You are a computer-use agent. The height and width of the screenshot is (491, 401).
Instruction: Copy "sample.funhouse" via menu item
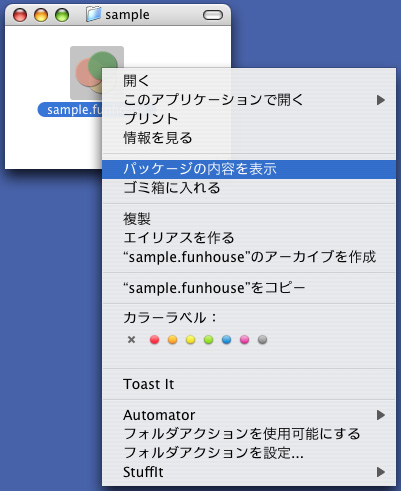[249, 288]
